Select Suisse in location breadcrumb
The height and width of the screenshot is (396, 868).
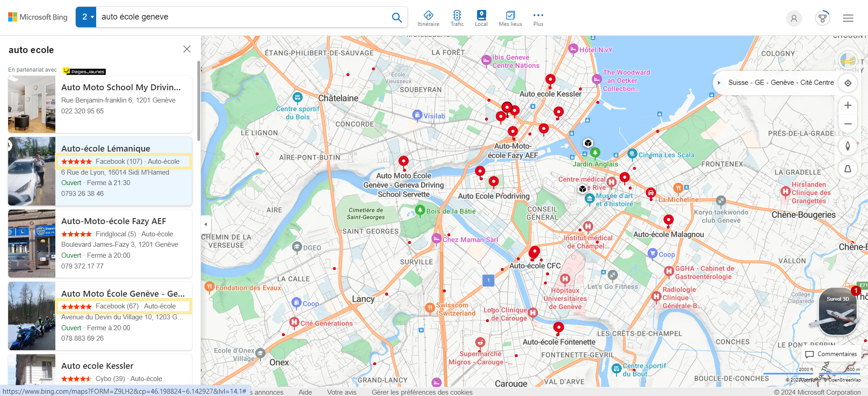[738, 83]
